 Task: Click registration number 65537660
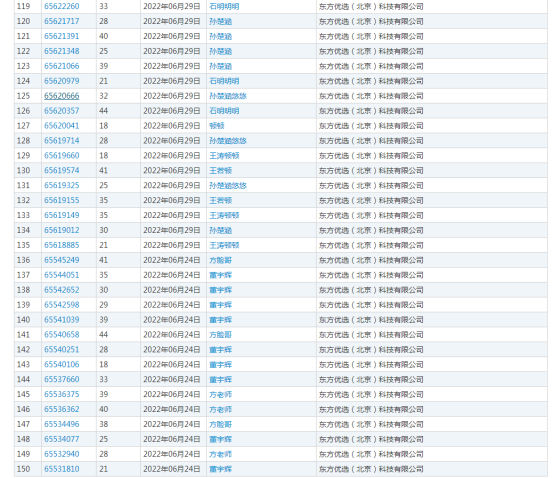61,379
